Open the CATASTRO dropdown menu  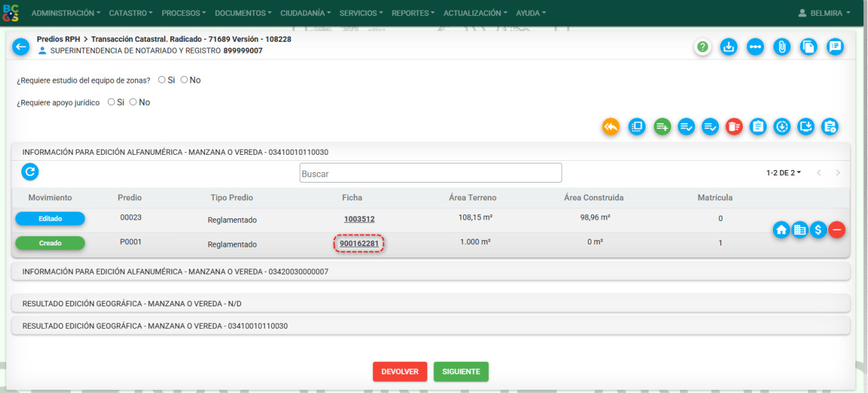point(130,13)
